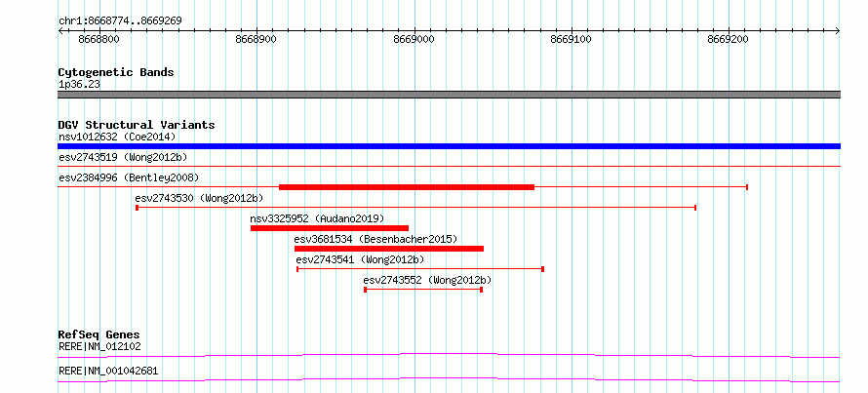
Task: Click the 8669200 ruler position label
Action: pos(729,39)
